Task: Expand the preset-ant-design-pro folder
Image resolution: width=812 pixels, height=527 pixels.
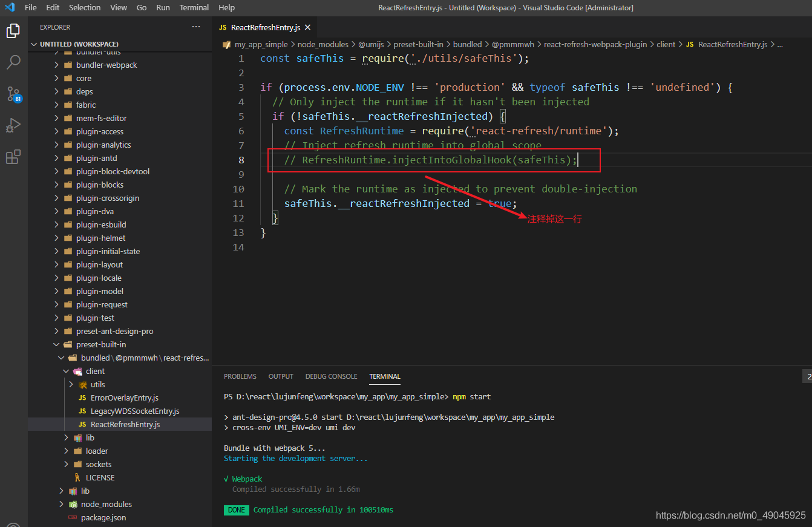Action: click(x=56, y=331)
